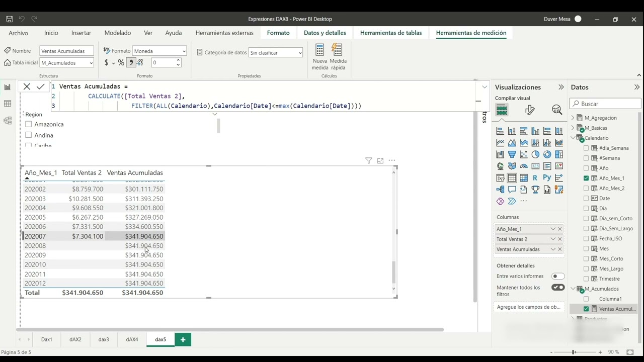Click the currency $ format button
The image size is (644, 362).
pyautogui.click(x=106, y=63)
